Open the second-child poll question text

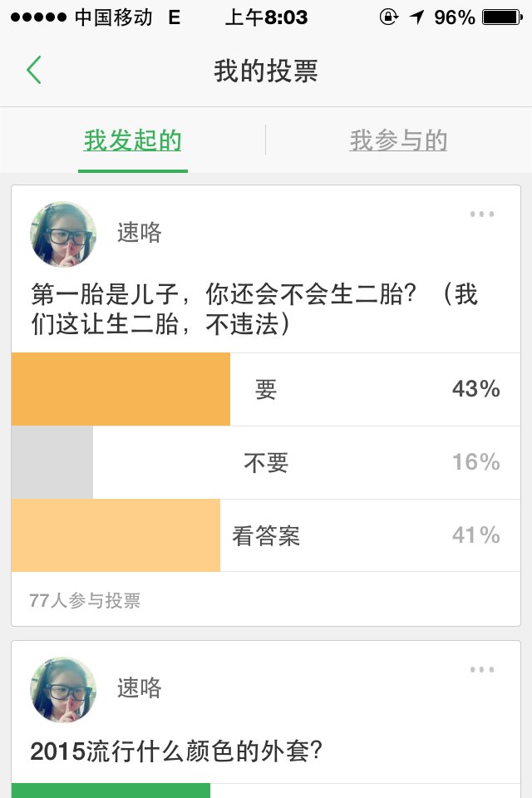point(254,308)
